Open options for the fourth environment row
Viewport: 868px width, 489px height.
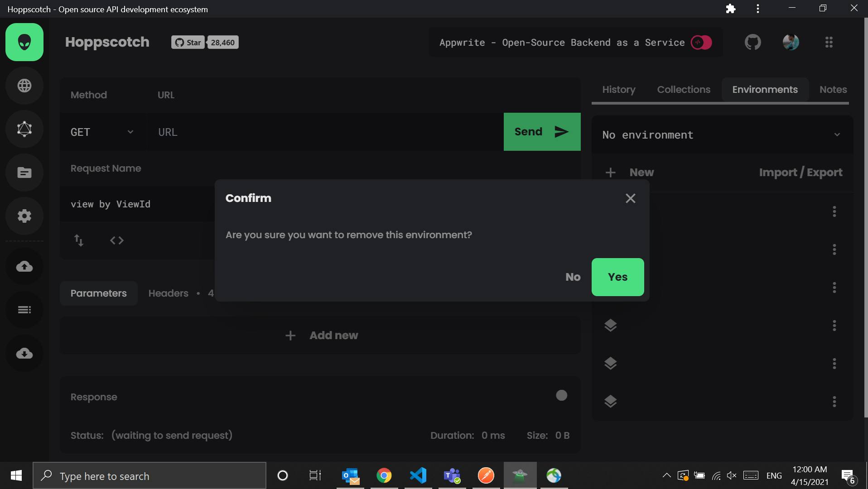point(834,326)
